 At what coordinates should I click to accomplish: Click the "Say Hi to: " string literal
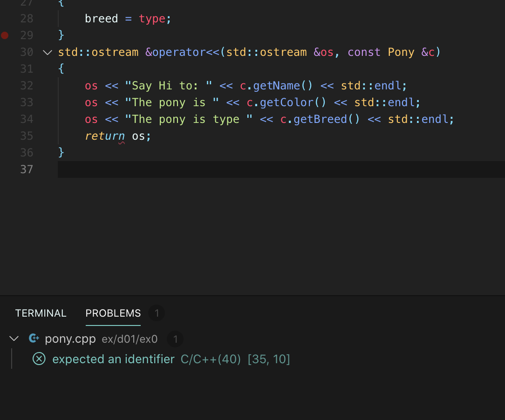[169, 86]
